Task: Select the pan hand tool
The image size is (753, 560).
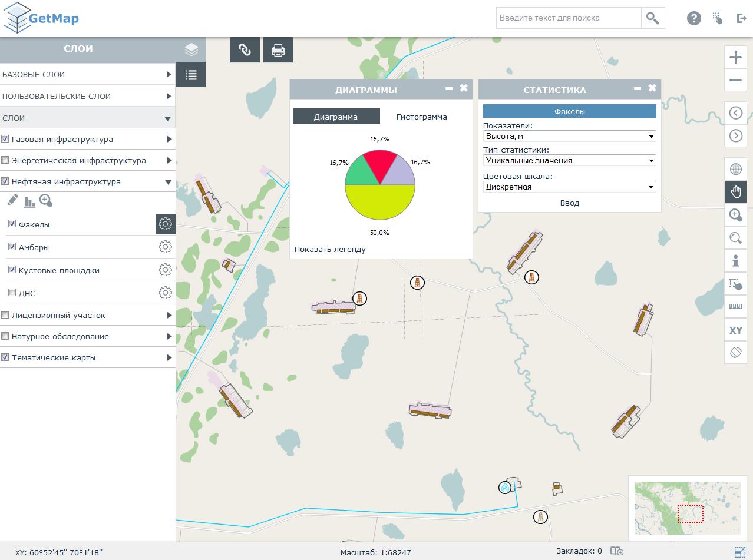Action: coord(735,192)
